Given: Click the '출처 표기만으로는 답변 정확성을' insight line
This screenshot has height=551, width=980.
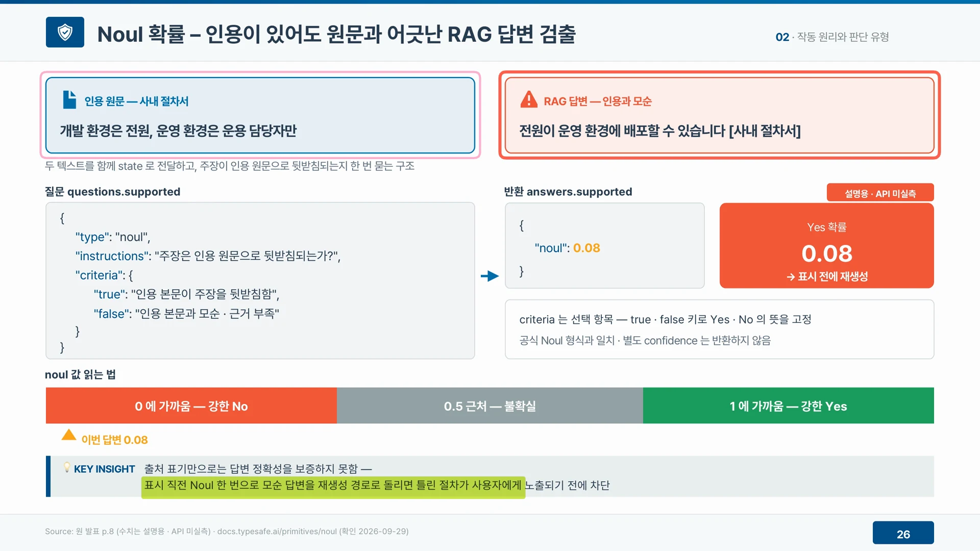Looking at the screenshot, I should (x=258, y=468).
